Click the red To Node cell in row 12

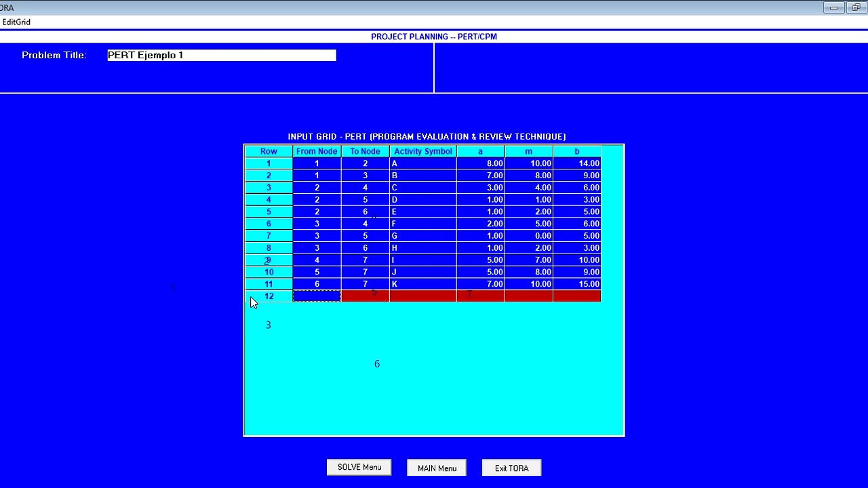coord(365,296)
